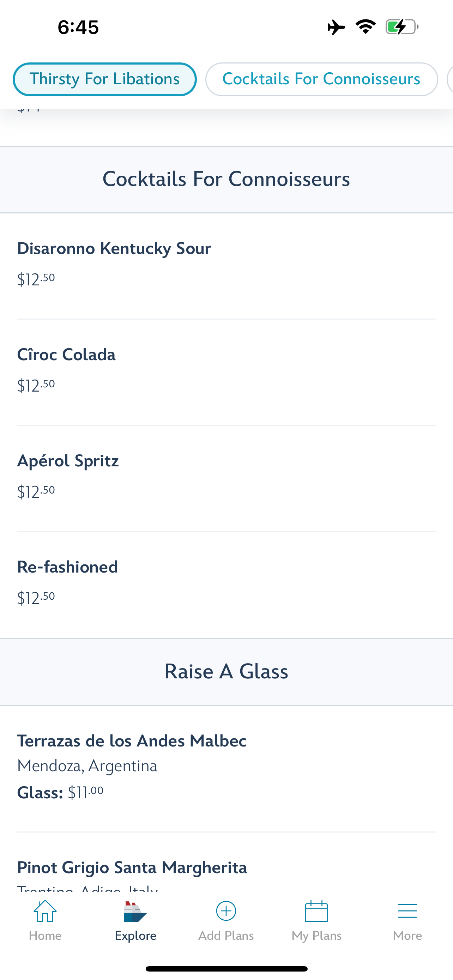This screenshot has width=453, height=980.
Task: Tap the Home house icon
Action: coord(45,911)
